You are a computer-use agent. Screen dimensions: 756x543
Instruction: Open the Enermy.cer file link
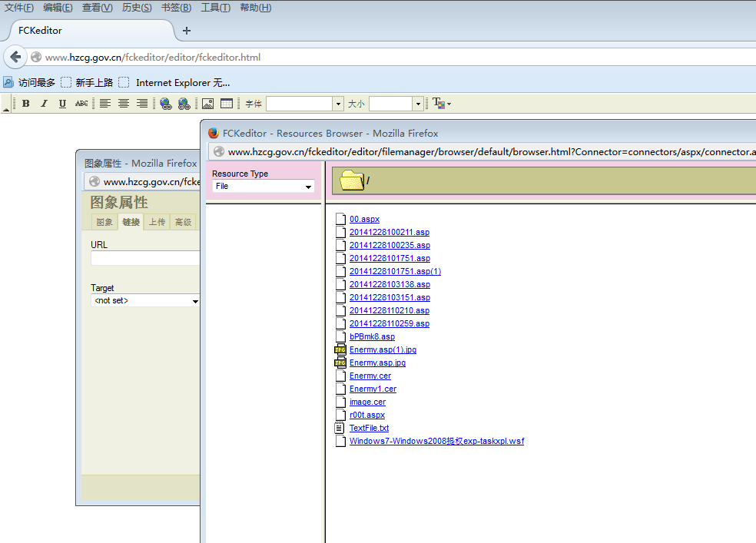coord(370,376)
